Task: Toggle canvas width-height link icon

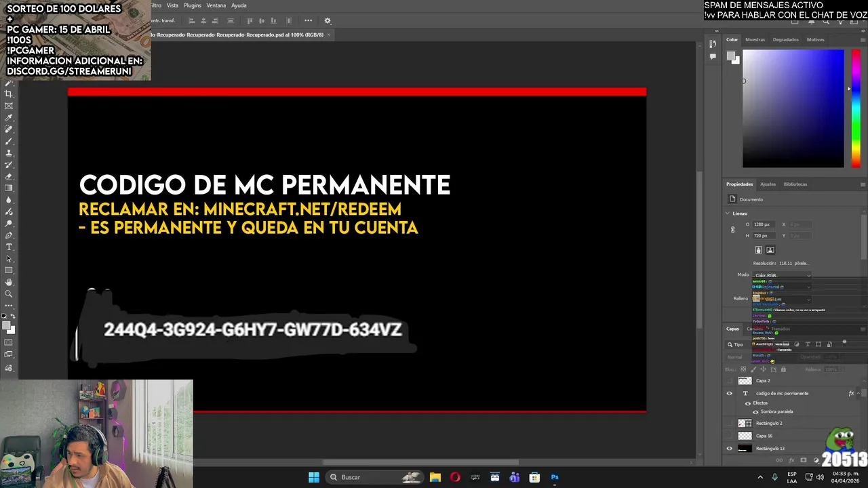Action: point(732,230)
